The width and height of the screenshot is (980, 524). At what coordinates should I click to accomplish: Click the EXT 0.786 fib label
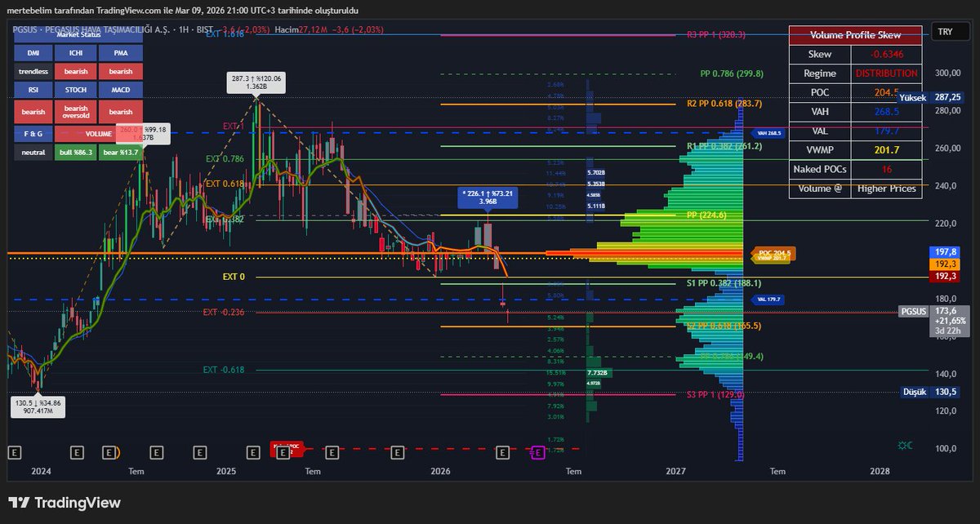click(x=225, y=159)
